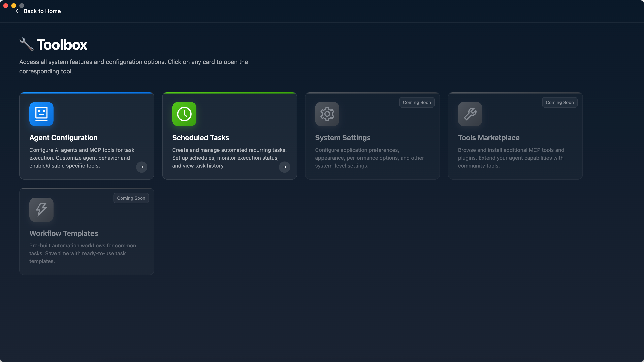Viewport: 644px width, 362px height.
Task: Click the System Settings gear icon
Action: click(327, 114)
